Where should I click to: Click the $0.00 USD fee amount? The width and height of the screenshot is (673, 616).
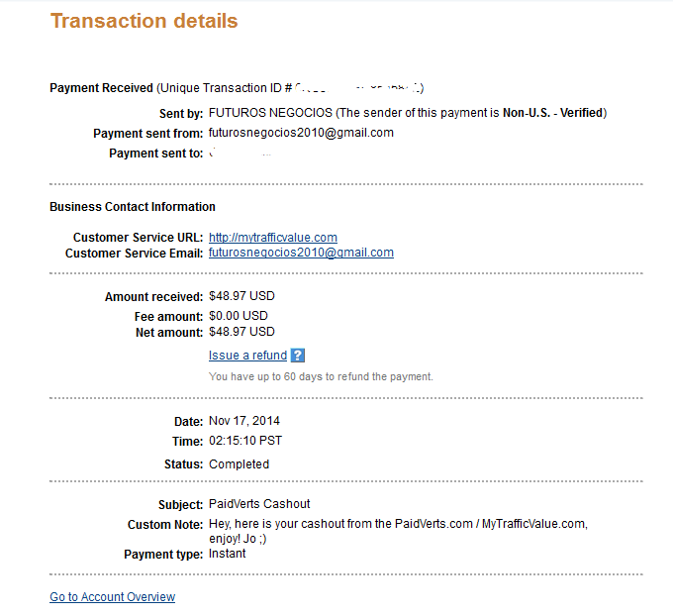(239, 316)
